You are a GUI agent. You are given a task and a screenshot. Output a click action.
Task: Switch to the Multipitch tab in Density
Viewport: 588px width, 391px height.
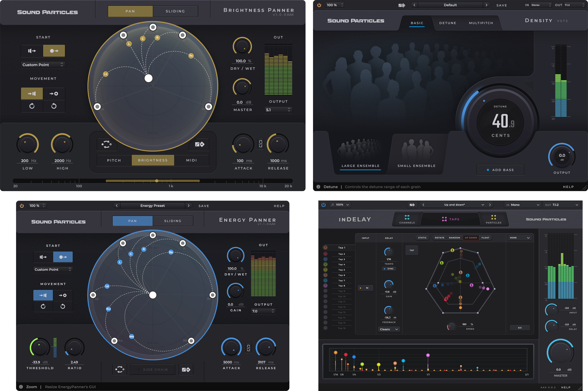[481, 23]
